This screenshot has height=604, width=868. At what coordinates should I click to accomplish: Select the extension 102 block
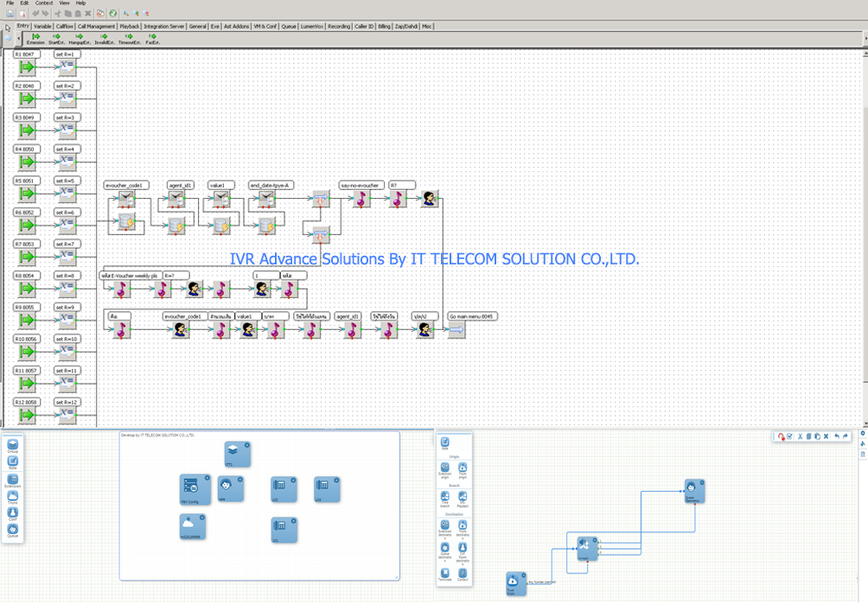point(284,489)
